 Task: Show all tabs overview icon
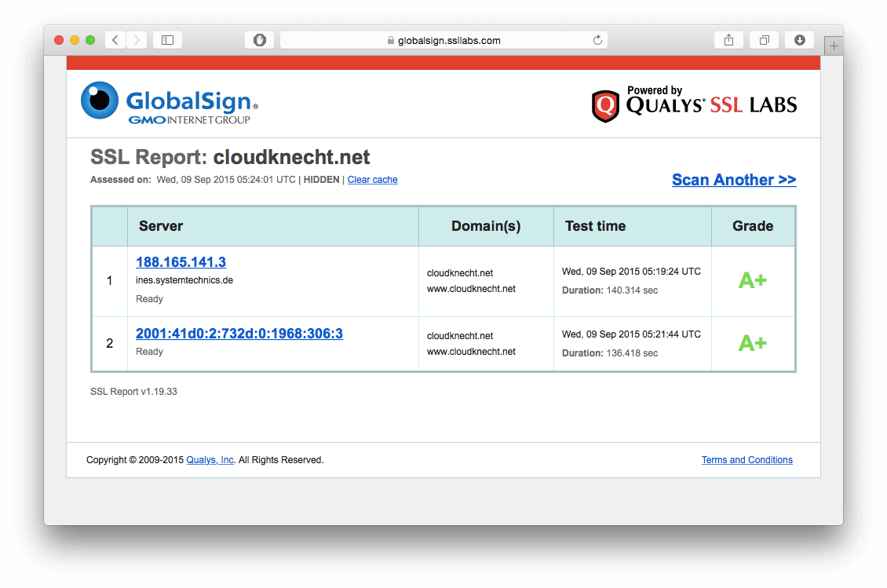coord(765,40)
